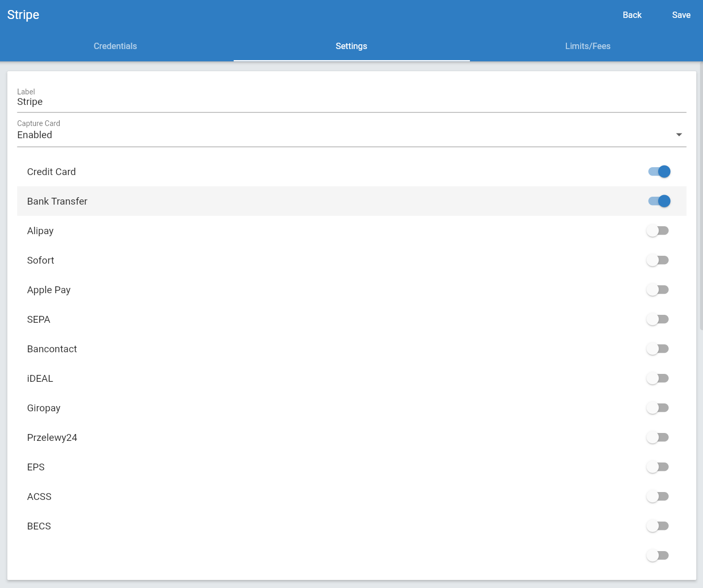
Task: Click the Bancontact label text
Action: (x=52, y=349)
